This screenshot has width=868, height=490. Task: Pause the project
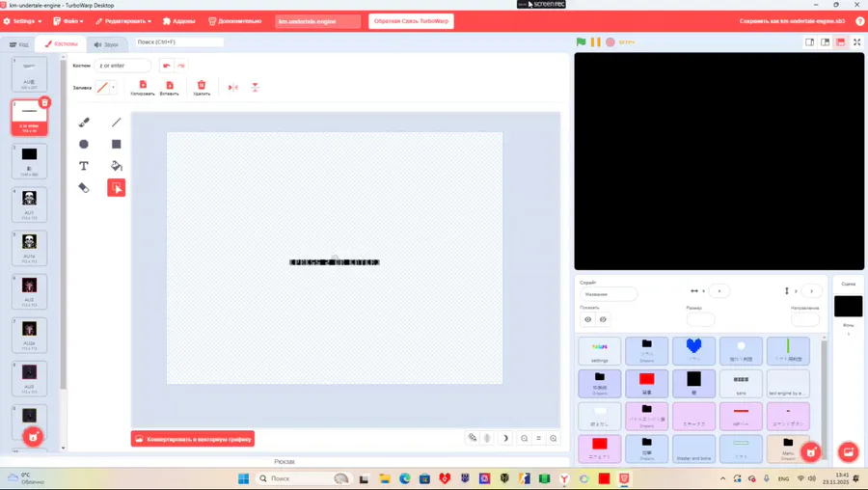(x=596, y=42)
